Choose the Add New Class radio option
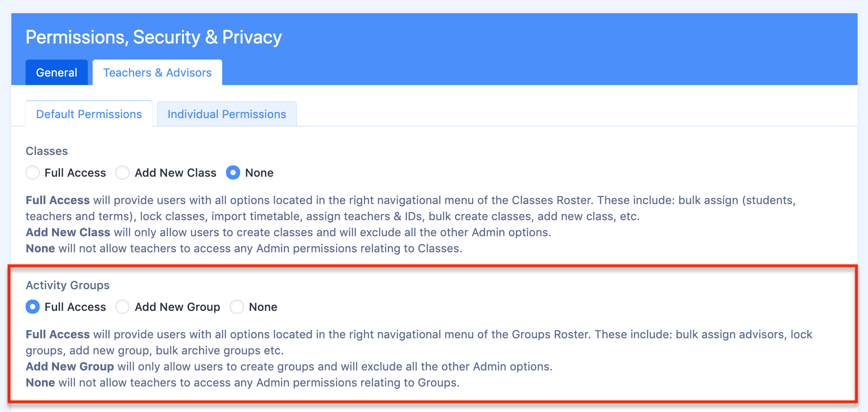The image size is (868, 412). click(122, 173)
